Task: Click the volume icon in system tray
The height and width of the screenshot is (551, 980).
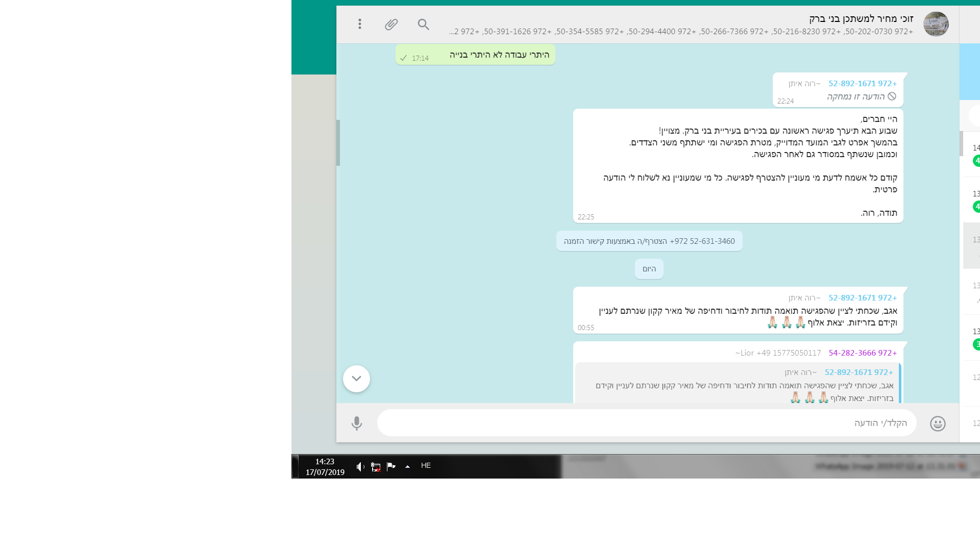Action: [x=360, y=466]
